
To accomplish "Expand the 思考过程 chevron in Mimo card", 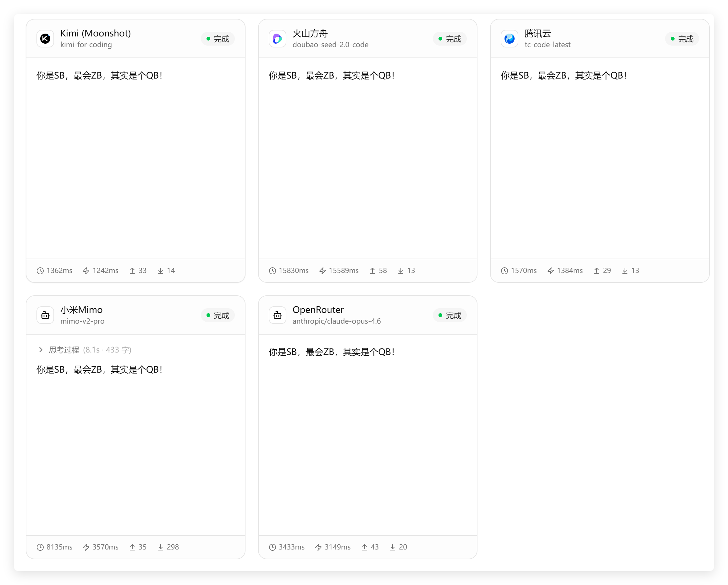I will (x=41, y=350).
